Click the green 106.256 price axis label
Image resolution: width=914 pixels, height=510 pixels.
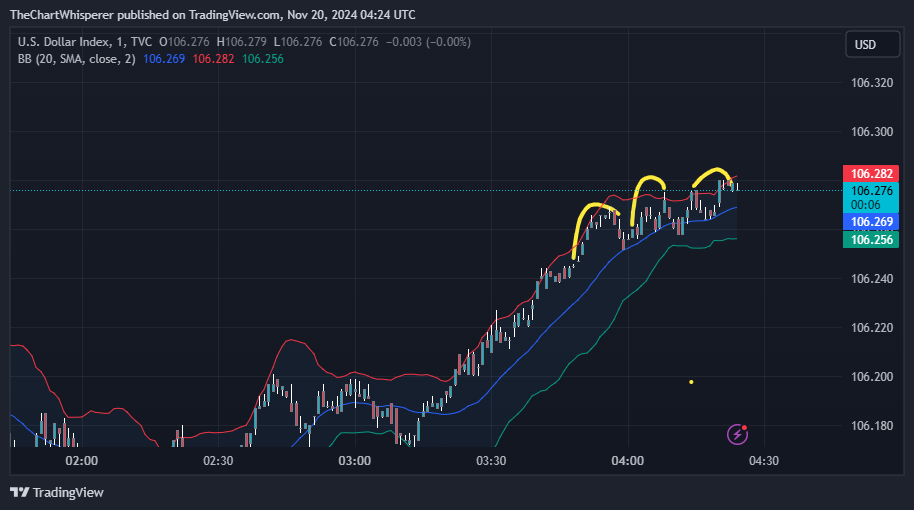click(871, 240)
